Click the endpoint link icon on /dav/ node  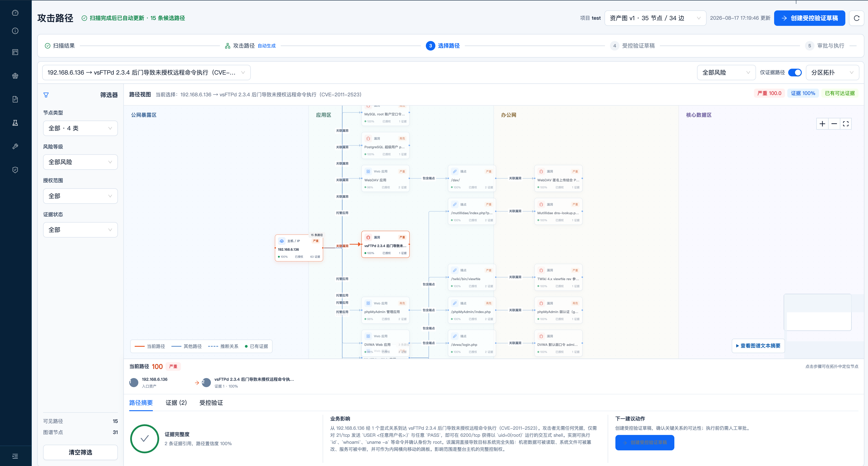455,171
